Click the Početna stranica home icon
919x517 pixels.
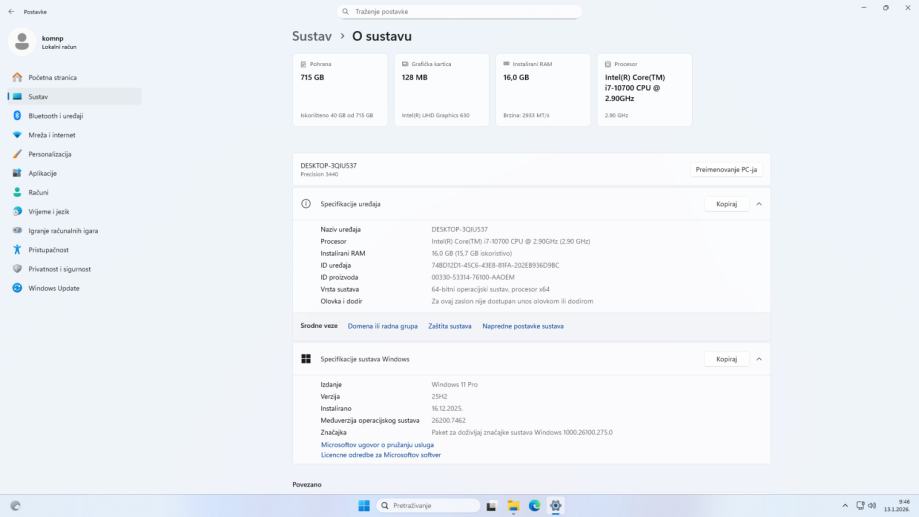[17, 77]
